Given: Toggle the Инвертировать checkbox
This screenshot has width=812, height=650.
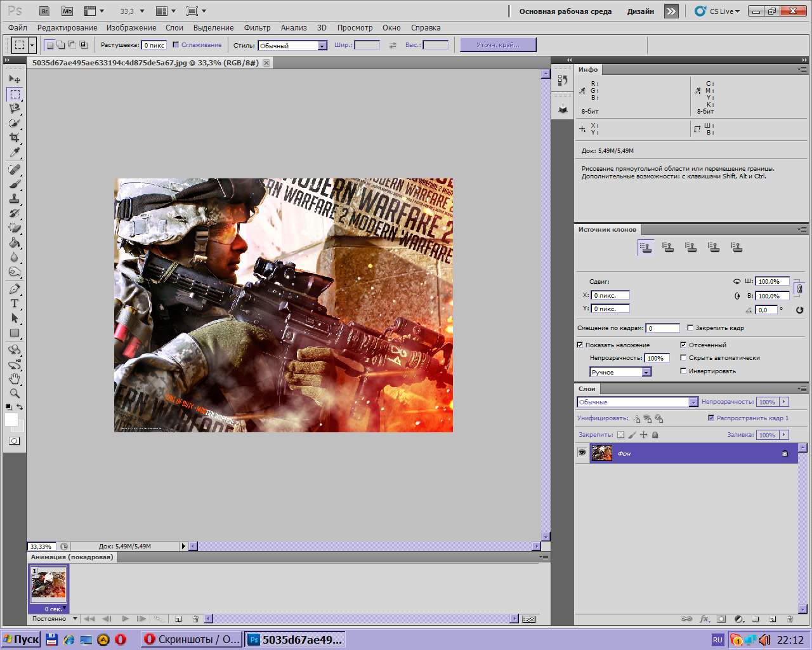Looking at the screenshot, I should coord(683,371).
